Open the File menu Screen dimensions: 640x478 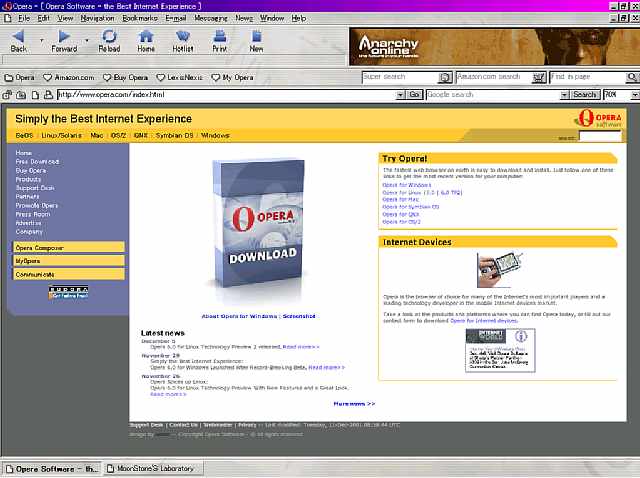coord(24,18)
